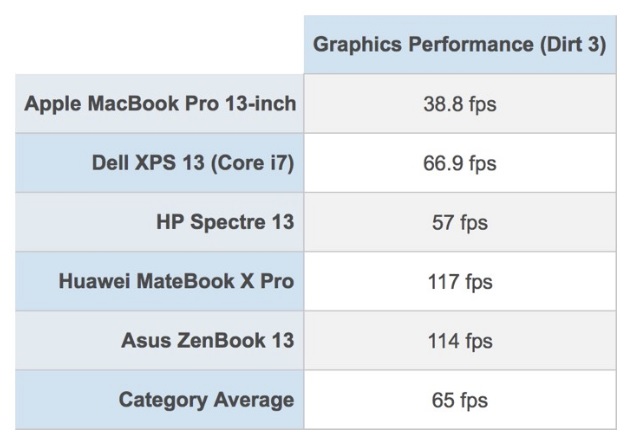
Task: Select the Apple MacBook Pro 13-inch row label
Action: [160, 104]
